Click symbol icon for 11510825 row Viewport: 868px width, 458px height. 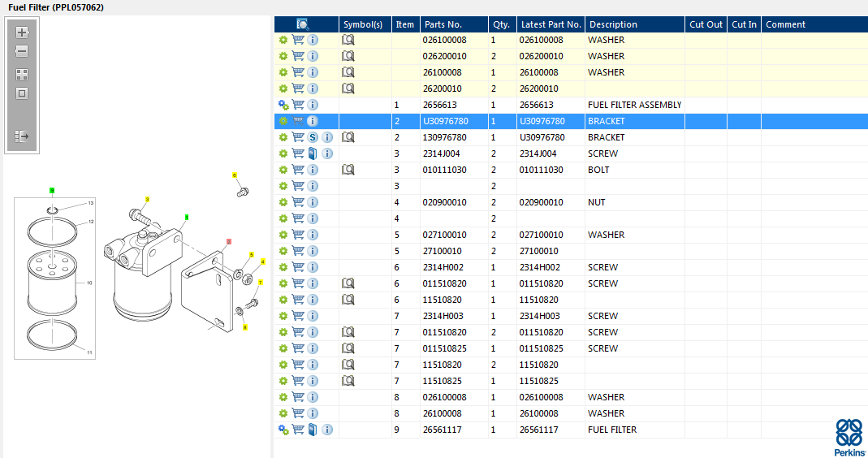[x=348, y=381]
